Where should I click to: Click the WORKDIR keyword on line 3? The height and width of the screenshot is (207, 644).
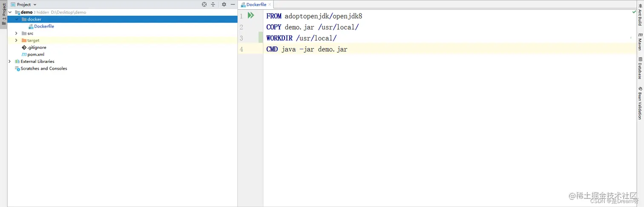click(279, 38)
